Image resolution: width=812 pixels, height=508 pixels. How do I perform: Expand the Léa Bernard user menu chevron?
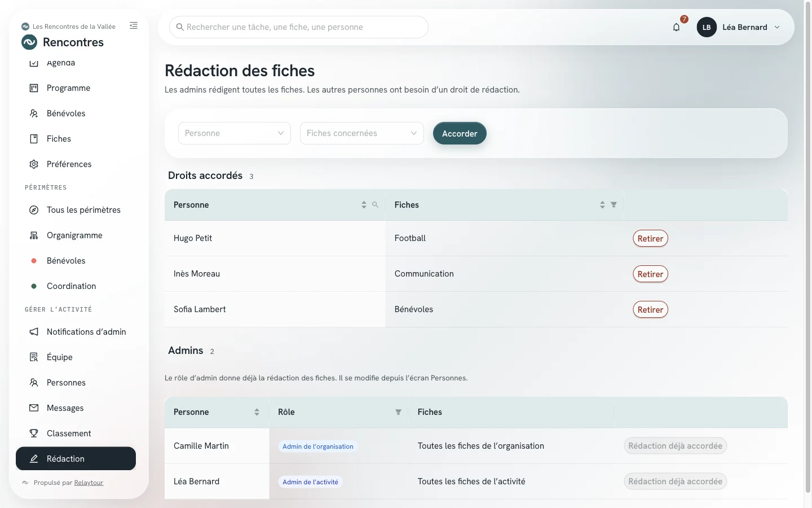[777, 27]
